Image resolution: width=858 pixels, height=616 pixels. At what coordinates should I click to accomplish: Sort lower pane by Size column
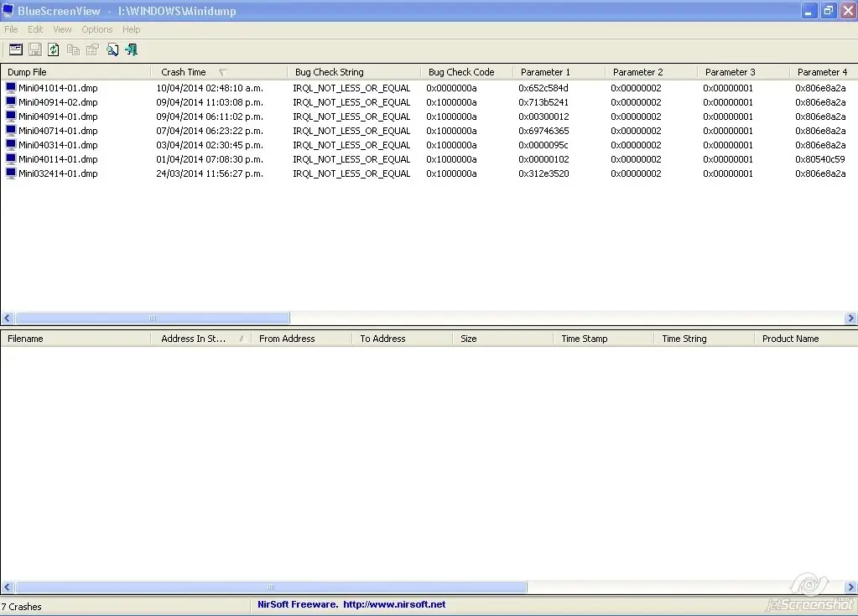502,339
